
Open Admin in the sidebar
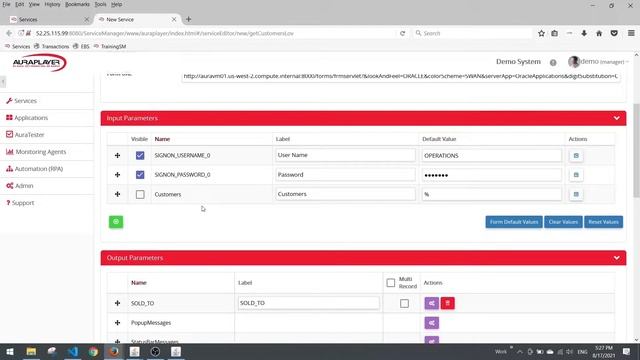(x=20, y=186)
